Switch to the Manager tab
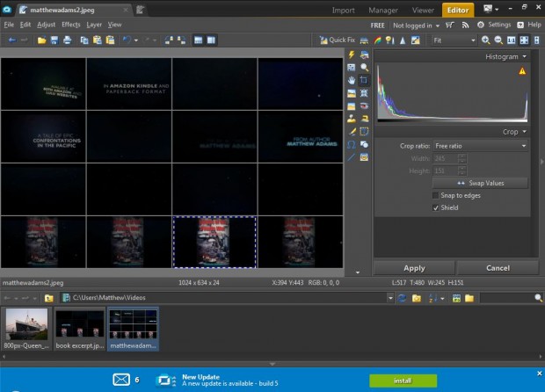 (x=383, y=11)
